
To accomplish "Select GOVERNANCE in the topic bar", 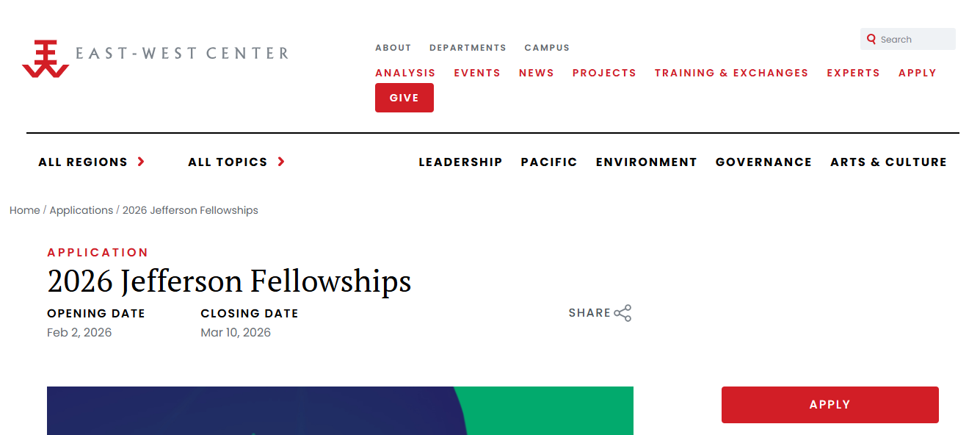I will pos(763,162).
